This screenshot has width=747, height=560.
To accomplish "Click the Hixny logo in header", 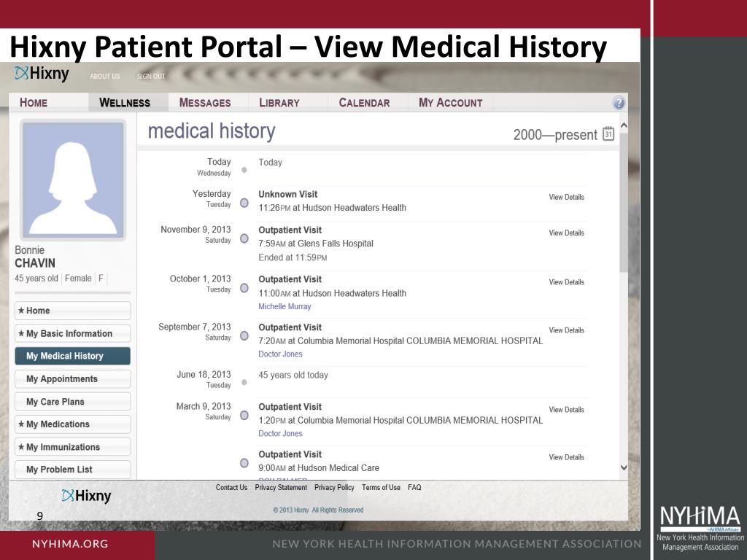I will pyautogui.click(x=42, y=74).
